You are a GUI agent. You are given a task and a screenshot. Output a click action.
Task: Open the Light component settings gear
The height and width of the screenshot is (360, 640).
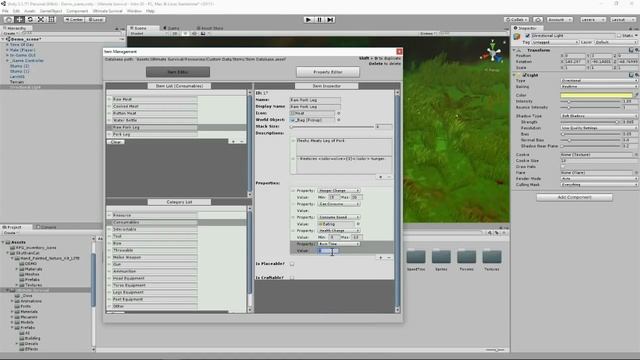click(x=636, y=76)
